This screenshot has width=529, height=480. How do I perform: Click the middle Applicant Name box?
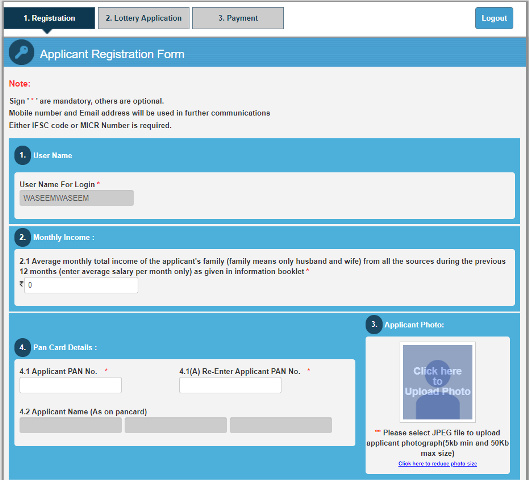176,425
